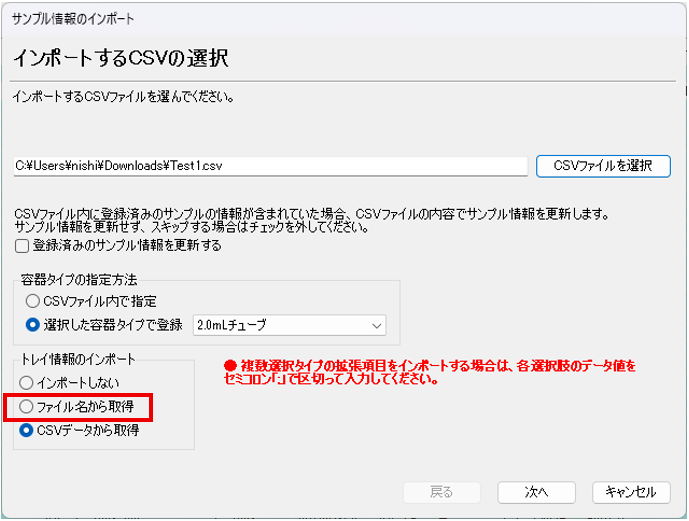Click the disabled 戻る button
This screenshot has width=689, height=521.
click(x=441, y=492)
